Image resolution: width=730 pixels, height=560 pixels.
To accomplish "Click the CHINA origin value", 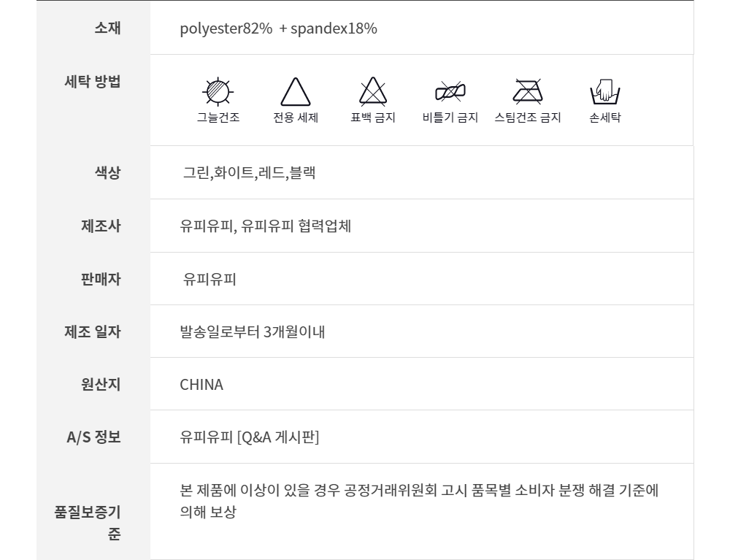I will coord(201,385).
